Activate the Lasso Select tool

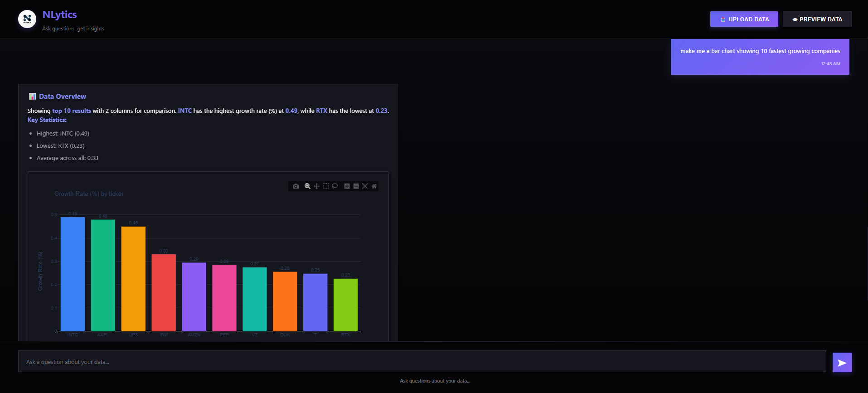click(335, 186)
